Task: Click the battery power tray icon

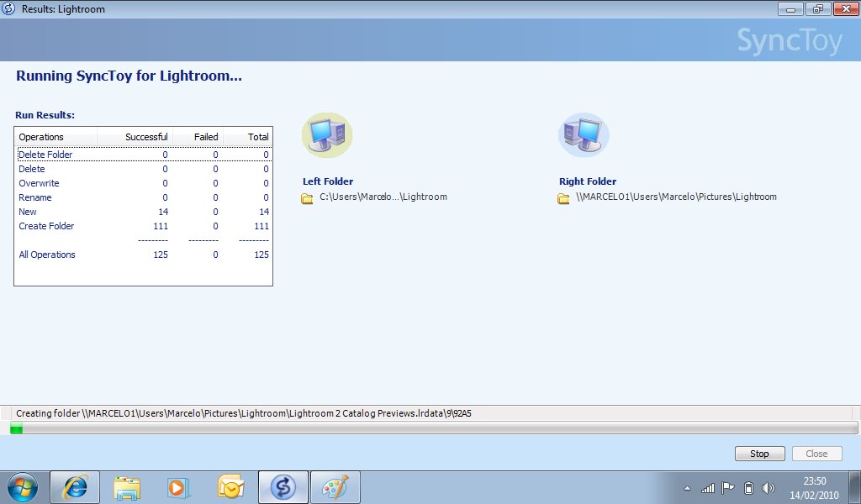Action: (747, 487)
